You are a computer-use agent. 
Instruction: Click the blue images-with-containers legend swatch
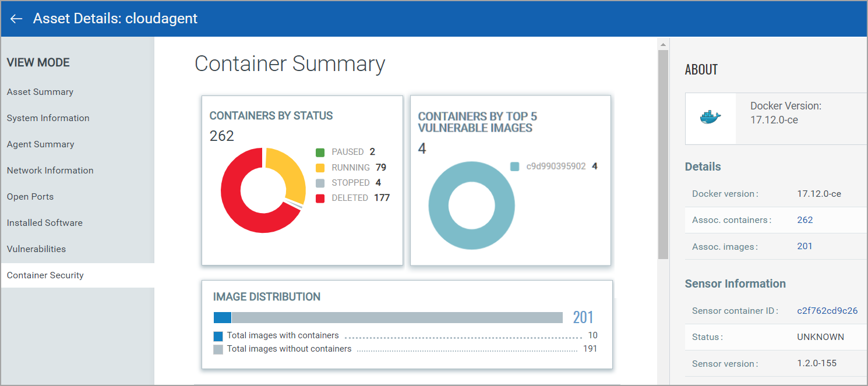(x=218, y=336)
